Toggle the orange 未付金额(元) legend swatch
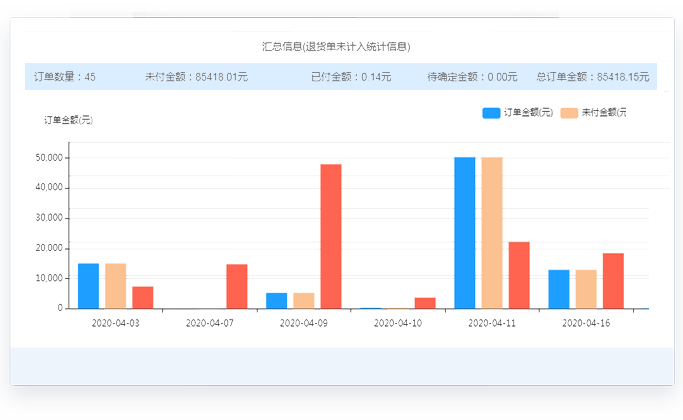683x420 pixels. pos(569,113)
